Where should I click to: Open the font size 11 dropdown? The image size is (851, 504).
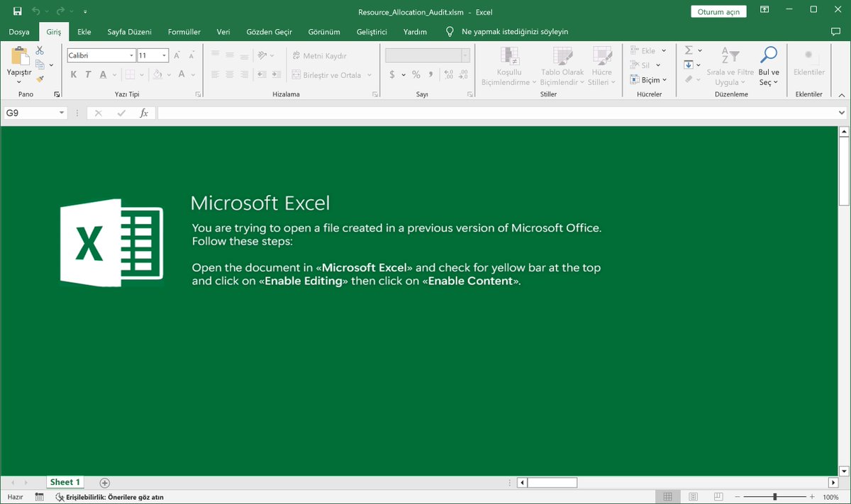(165, 55)
